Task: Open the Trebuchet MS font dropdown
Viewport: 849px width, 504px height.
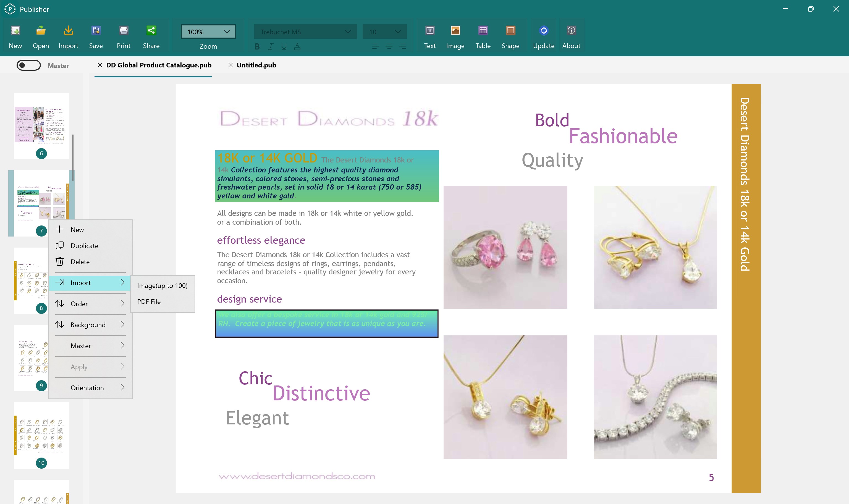Action: tap(305, 31)
